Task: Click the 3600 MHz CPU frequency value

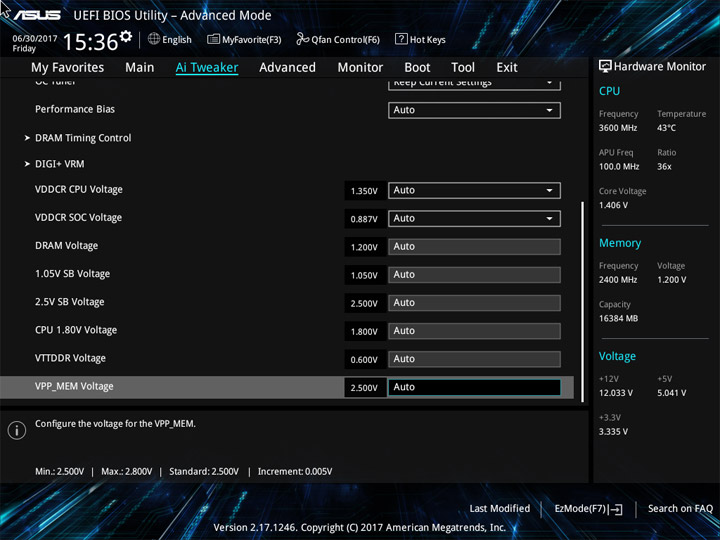Action: [x=618, y=128]
